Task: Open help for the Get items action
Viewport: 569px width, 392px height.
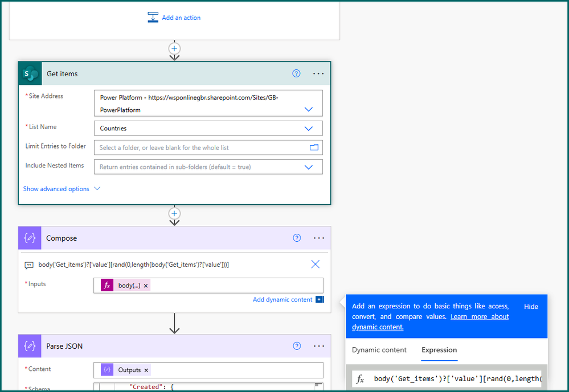Action: click(297, 73)
